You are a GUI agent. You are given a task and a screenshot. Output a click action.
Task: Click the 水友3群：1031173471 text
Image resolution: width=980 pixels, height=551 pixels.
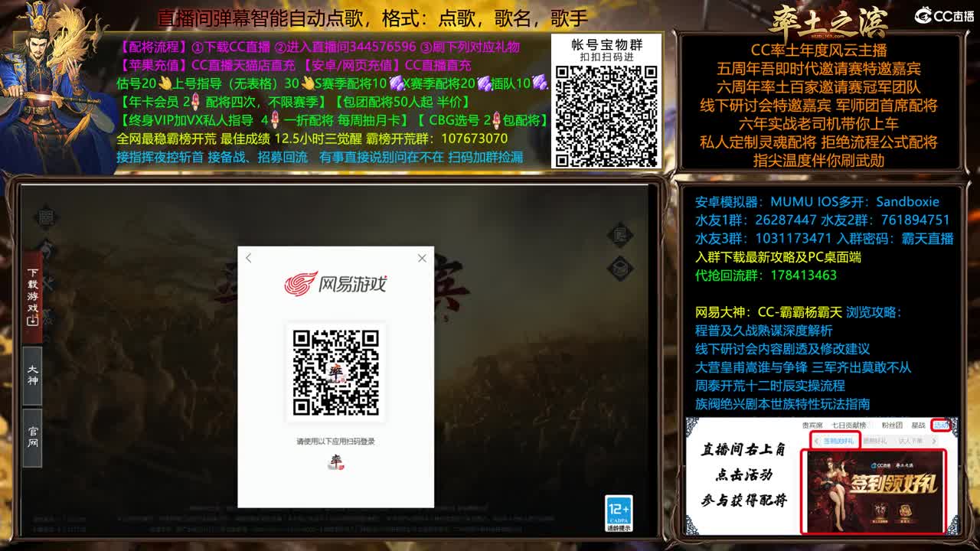coord(763,239)
